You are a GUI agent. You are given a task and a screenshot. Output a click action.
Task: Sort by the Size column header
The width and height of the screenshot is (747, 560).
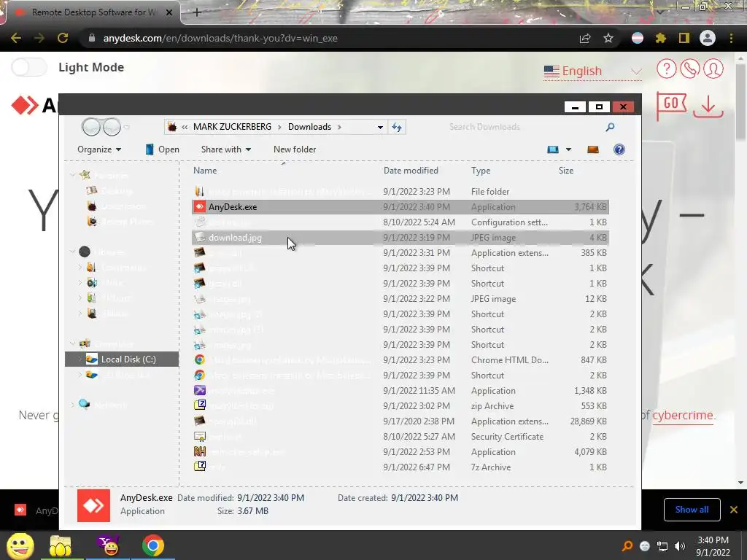tap(566, 171)
